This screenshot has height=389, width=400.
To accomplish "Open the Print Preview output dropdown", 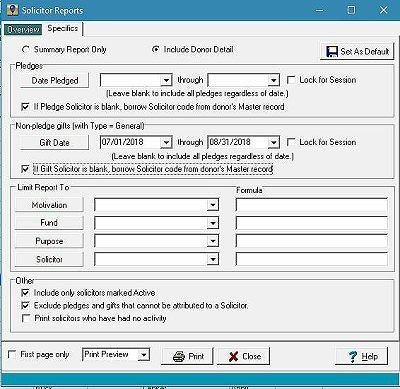I will coord(144,355).
